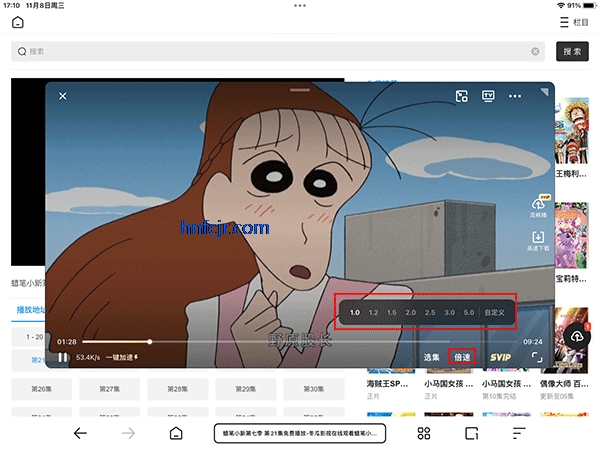Pause the video playback
Image resolution: width=600 pixels, height=450 pixels.
(62, 357)
